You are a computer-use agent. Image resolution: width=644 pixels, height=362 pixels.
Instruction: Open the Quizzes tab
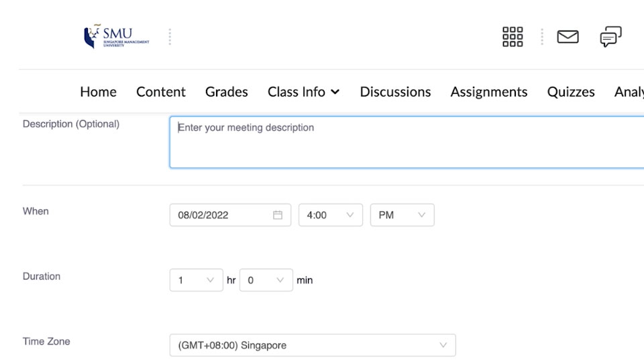pyautogui.click(x=571, y=92)
